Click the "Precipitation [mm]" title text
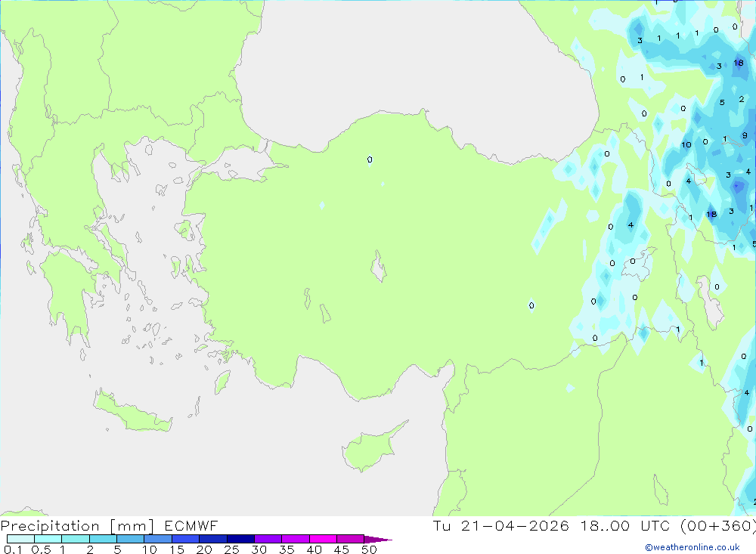 pyautogui.click(x=77, y=526)
